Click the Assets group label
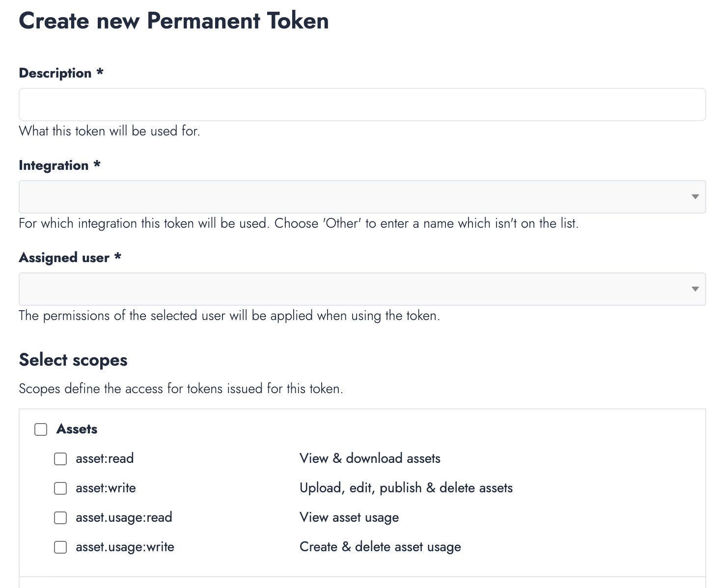 pos(77,429)
